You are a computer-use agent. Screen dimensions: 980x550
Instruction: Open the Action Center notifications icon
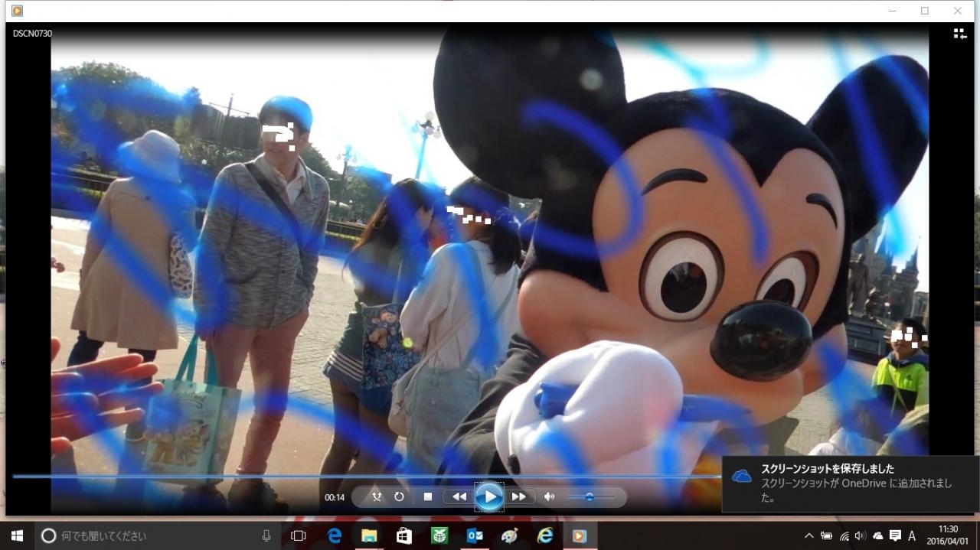tap(895, 536)
